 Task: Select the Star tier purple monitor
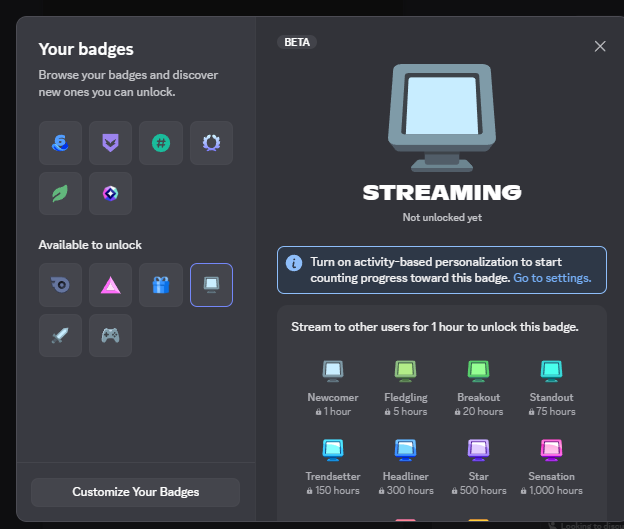(x=478, y=450)
